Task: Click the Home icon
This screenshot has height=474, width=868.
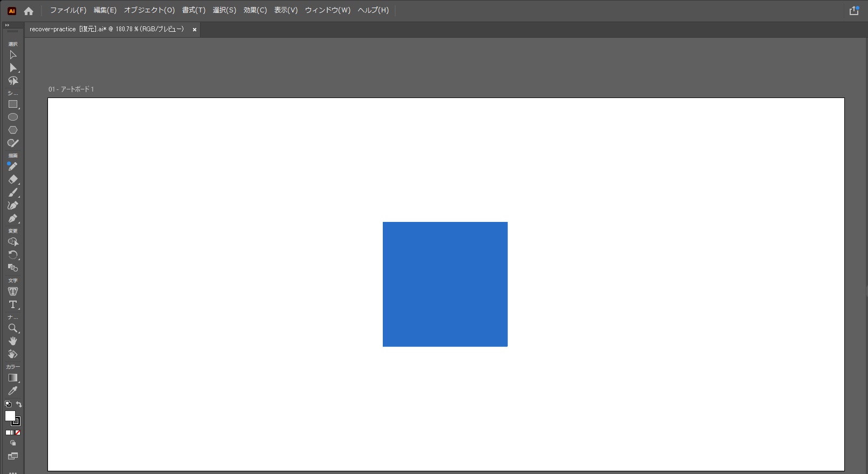Action: coord(29,11)
